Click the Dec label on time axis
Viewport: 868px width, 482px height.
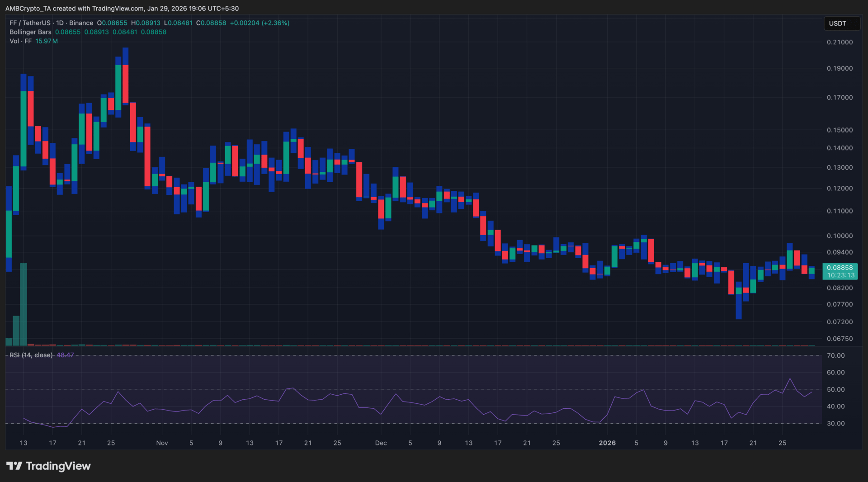click(381, 443)
